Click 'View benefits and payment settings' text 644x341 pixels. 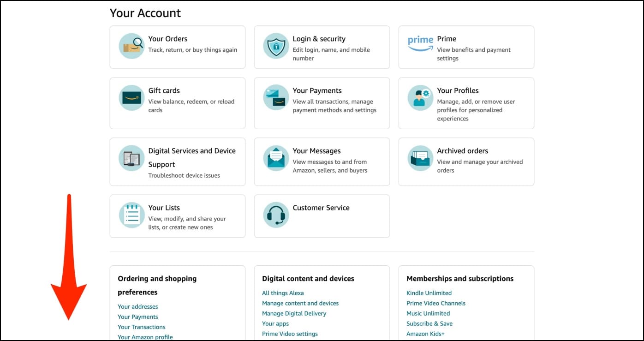coord(474,54)
